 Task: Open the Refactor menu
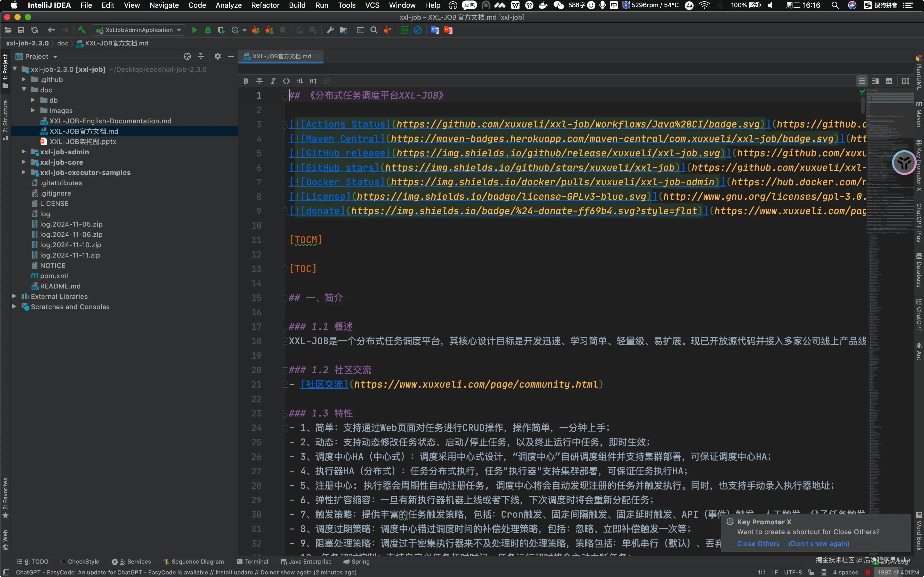tap(265, 5)
